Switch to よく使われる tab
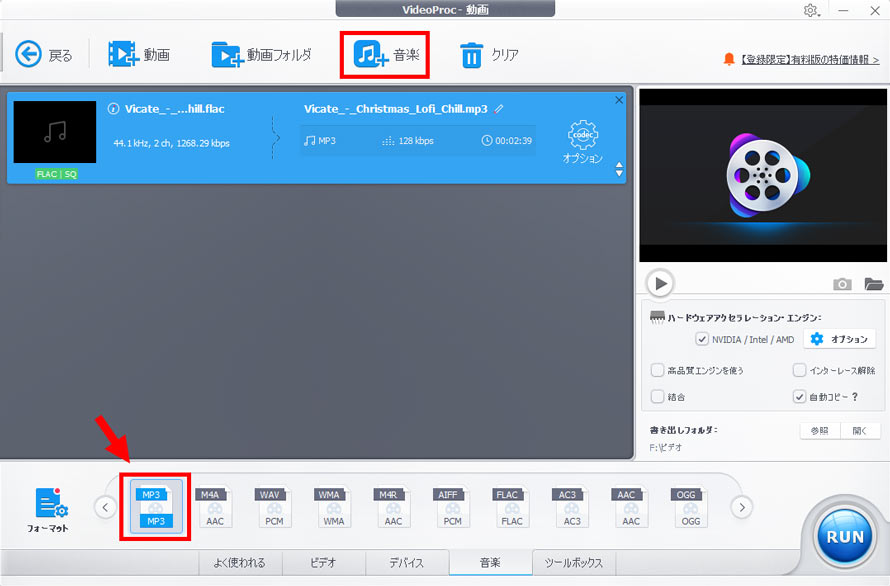Image resolution: width=890 pixels, height=586 pixels. pos(240,563)
